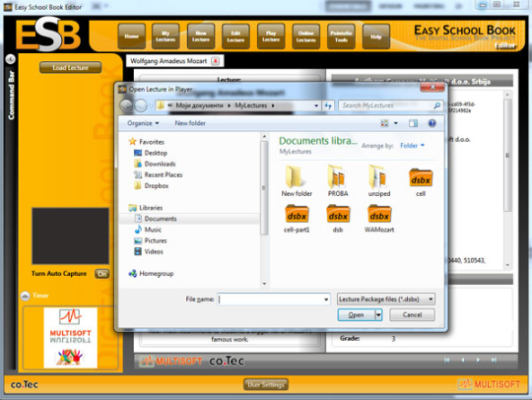Click the Multisoft logo thumbnail in sidebar

click(71, 338)
